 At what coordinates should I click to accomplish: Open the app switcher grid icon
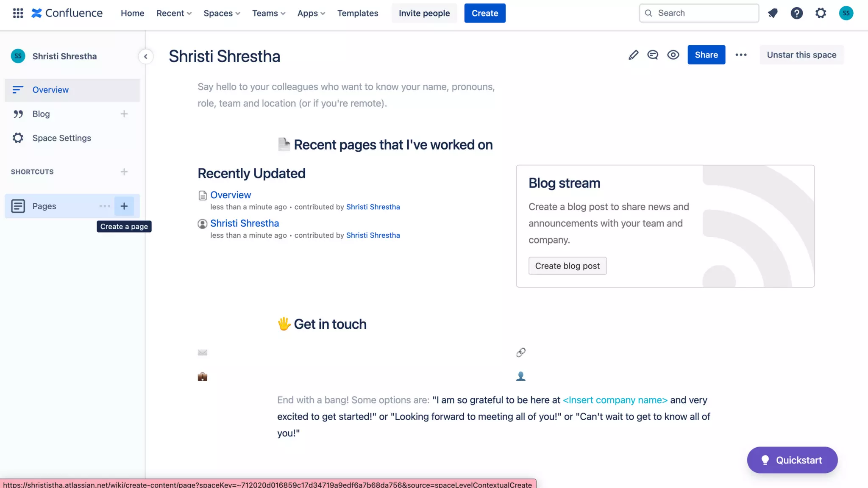pos(18,13)
